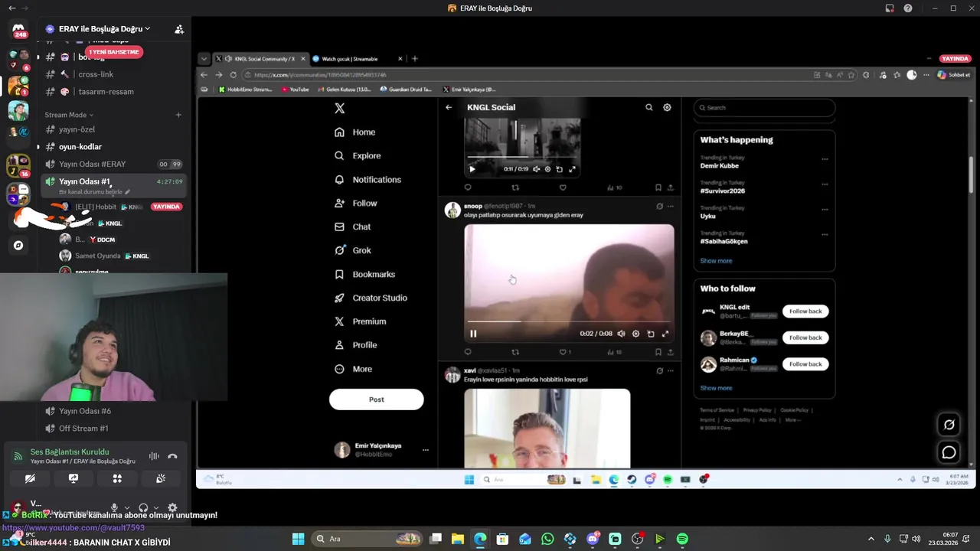Viewport: 980px width, 551px height.
Task: Open Chat in the X sidebar
Action: (353, 227)
